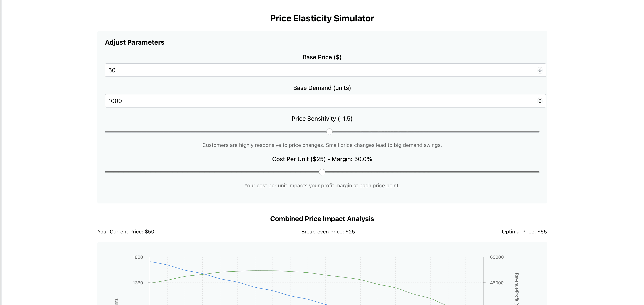Focus the Base Price input showing 50
644x305 pixels.
[325, 70]
